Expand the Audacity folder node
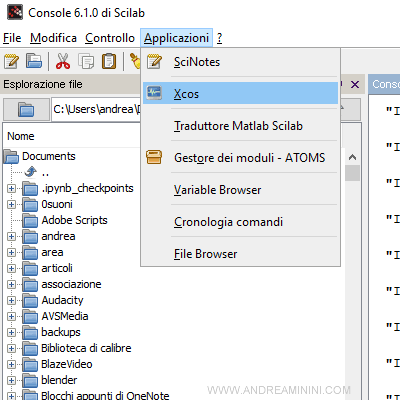 click(11, 301)
